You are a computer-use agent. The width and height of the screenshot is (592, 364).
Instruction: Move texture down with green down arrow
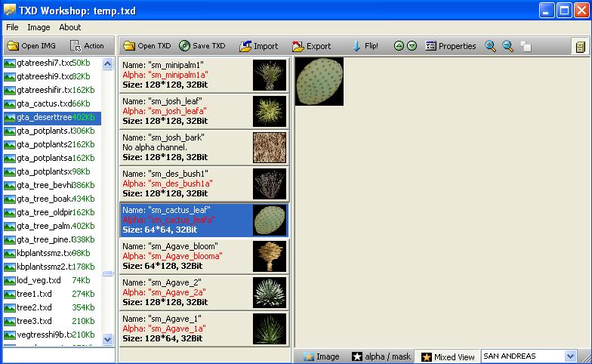point(412,45)
